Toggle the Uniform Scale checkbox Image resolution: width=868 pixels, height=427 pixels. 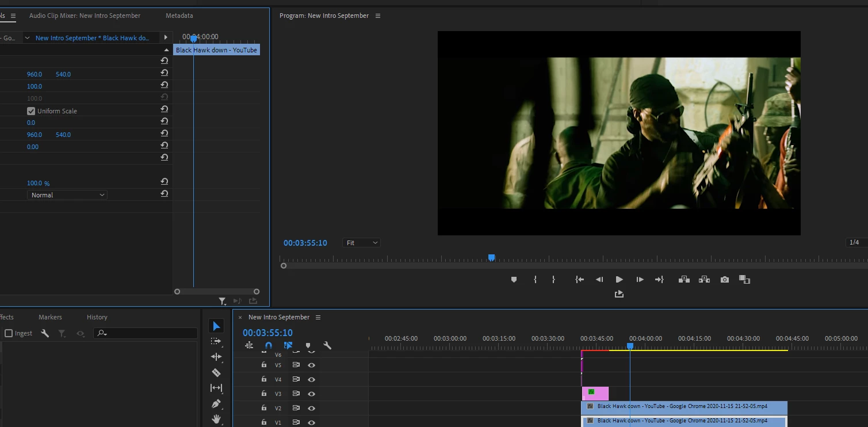[x=31, y=111]
